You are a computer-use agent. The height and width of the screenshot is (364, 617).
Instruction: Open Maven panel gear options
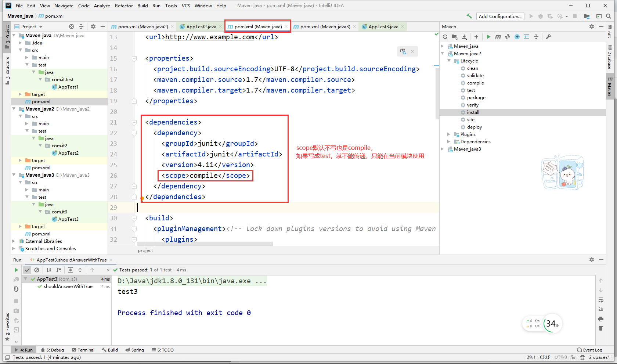[592, 26]
